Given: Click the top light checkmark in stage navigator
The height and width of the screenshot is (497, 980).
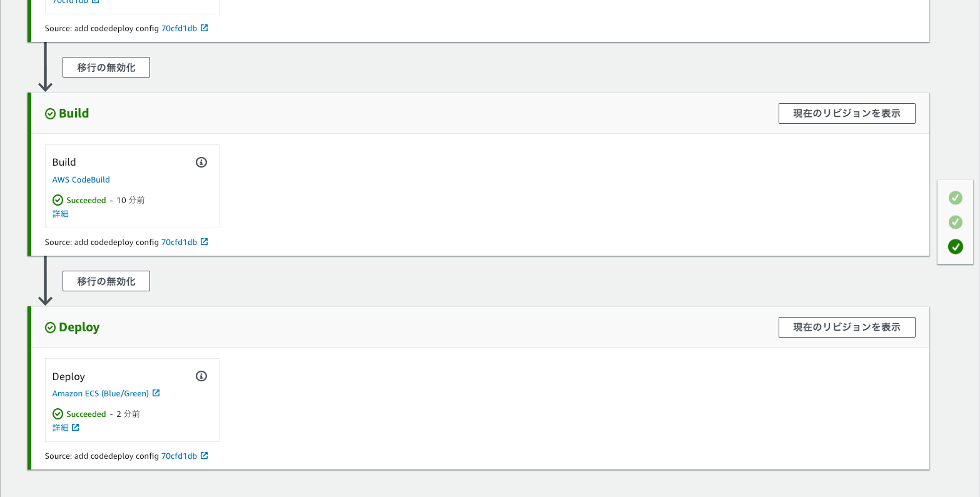Looking at the screenshot, I should click(955, 198).
